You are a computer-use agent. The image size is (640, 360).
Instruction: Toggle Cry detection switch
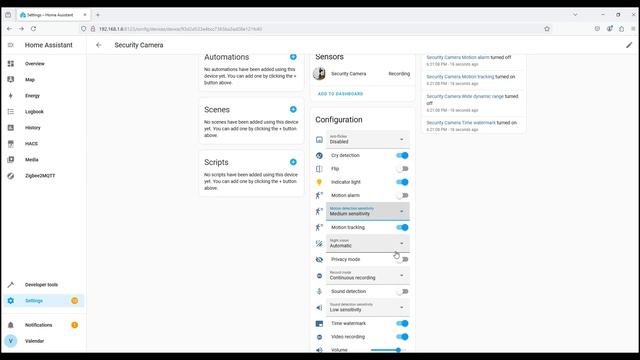point(402,156)
